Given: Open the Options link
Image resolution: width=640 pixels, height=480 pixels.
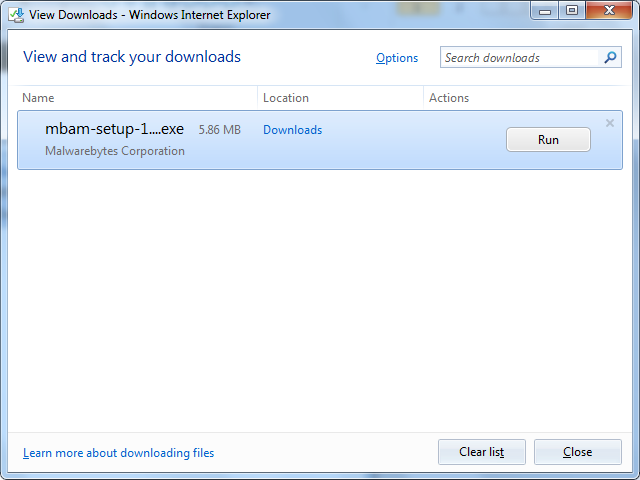Looking at the screenshot, I should click(x=397, y=58).
